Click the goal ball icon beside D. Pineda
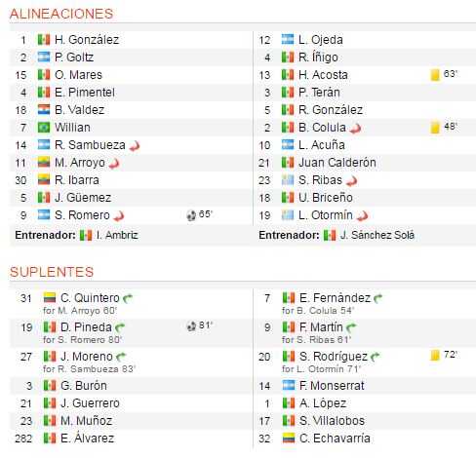Screen dimensions: 476x458 point(191,325)
